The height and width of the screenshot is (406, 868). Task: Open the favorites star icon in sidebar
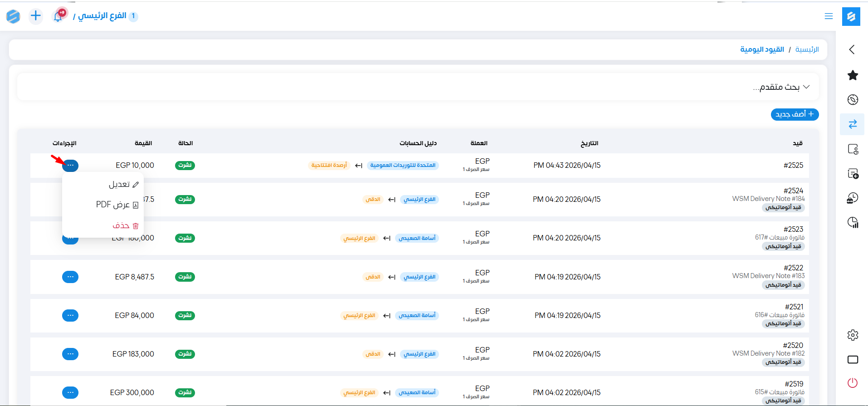point(853,75)
